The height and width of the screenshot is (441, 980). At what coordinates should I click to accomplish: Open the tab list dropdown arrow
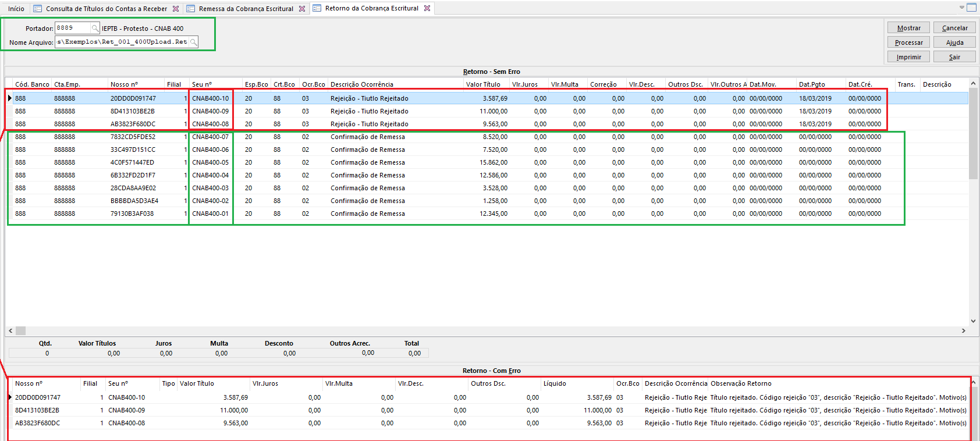tap(961, 8)
